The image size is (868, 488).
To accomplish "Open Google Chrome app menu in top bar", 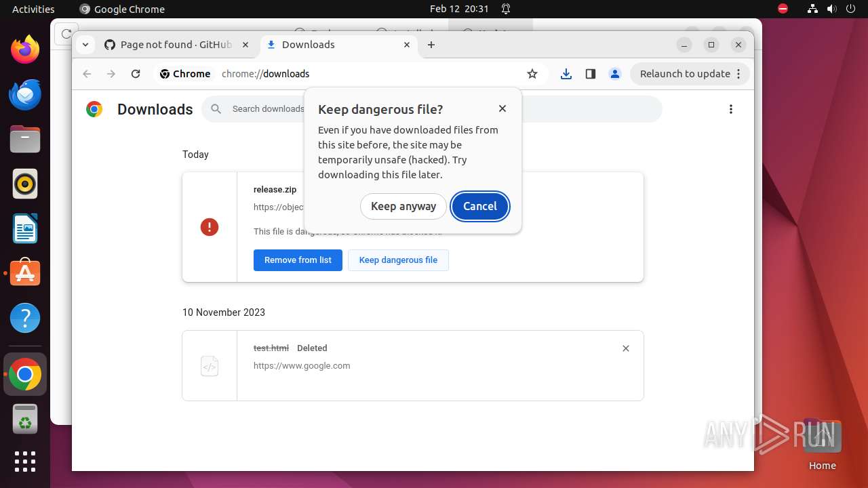I will click(122, 9).
